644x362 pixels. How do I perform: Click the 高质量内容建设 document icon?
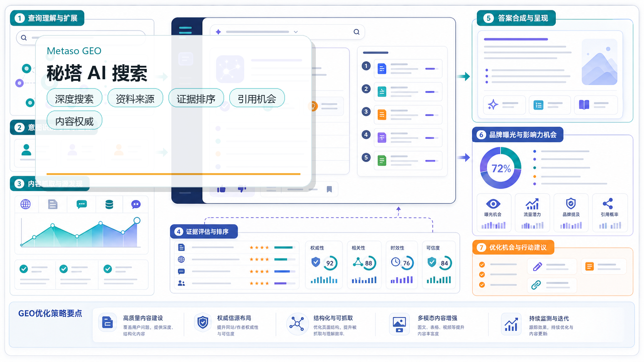pos(107,323)
